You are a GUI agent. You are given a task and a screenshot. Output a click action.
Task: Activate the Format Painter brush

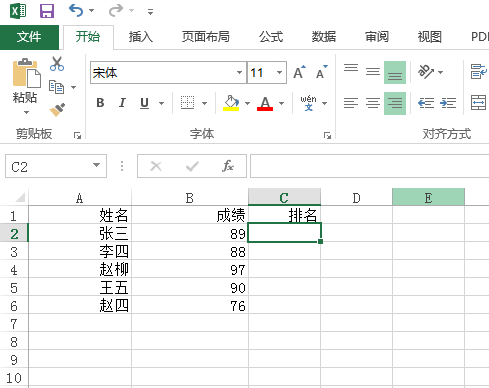[57, 110]
